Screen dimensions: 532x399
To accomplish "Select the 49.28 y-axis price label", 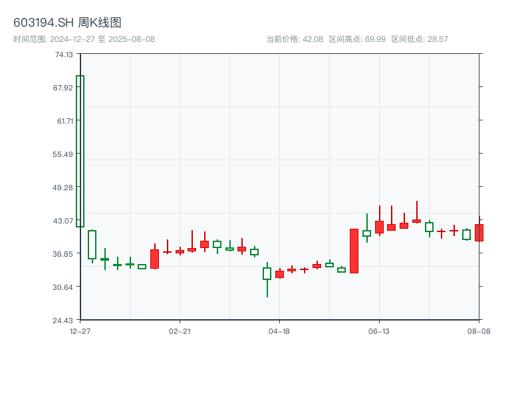I will pos(65,188).
